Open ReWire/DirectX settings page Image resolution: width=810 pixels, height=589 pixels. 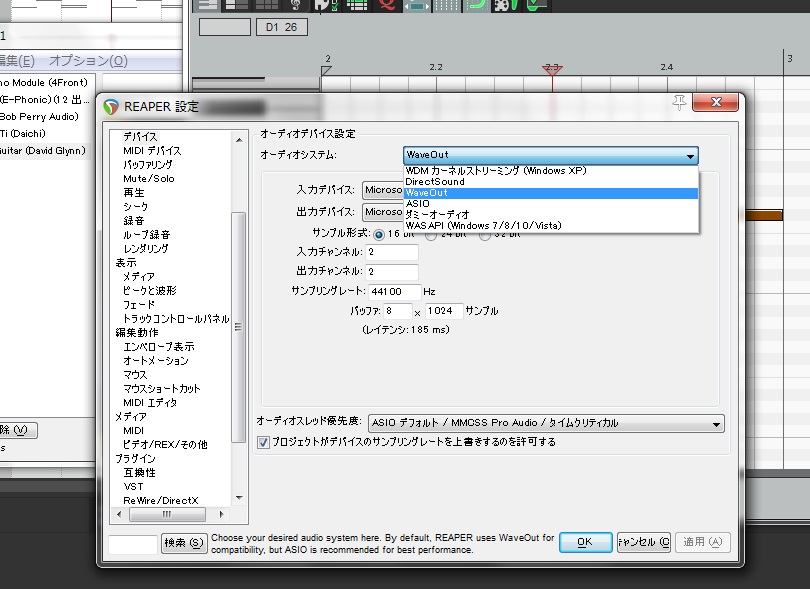pyautogui.click(x=161, y=501)
